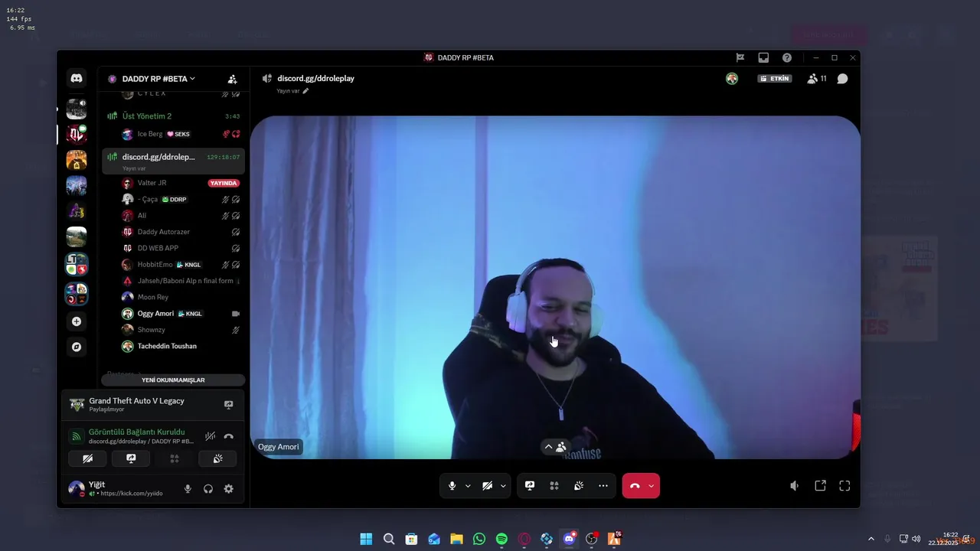Adjust stream volume speaker icon

[795, 486]
